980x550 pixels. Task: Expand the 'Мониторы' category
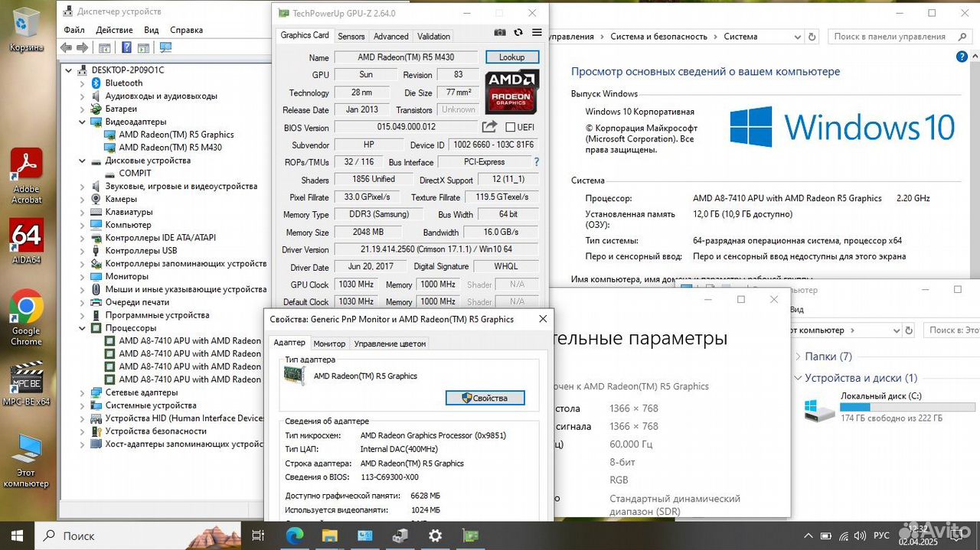83,276
